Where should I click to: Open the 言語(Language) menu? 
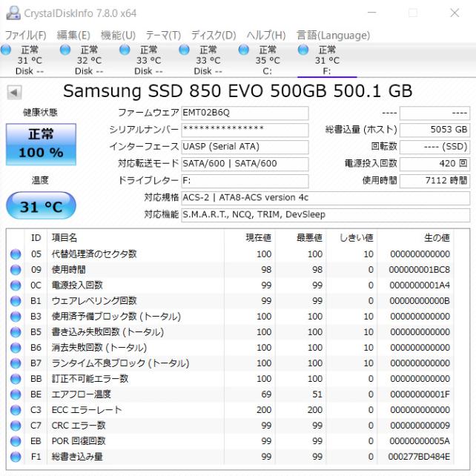coord(334,36)
